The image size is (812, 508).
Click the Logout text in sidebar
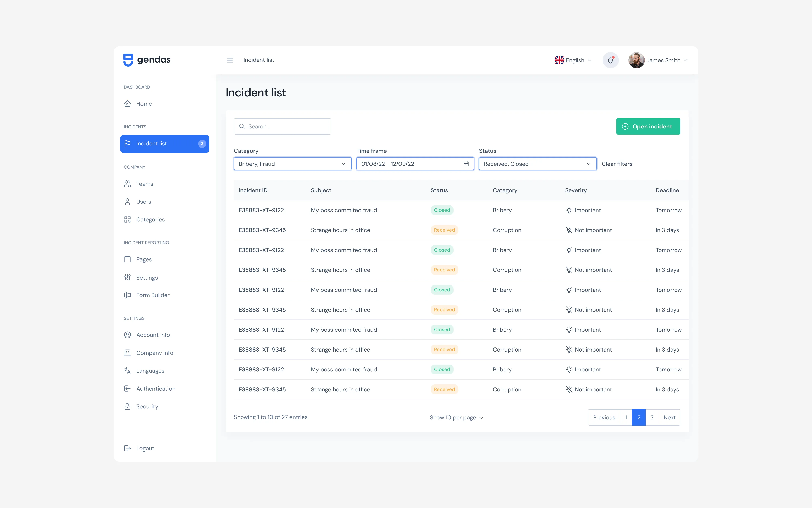145,448
